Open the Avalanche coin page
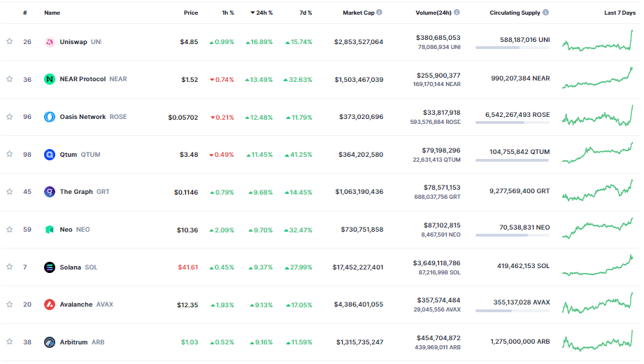Viewport: 644px width, 364px height. click(76, 304)
